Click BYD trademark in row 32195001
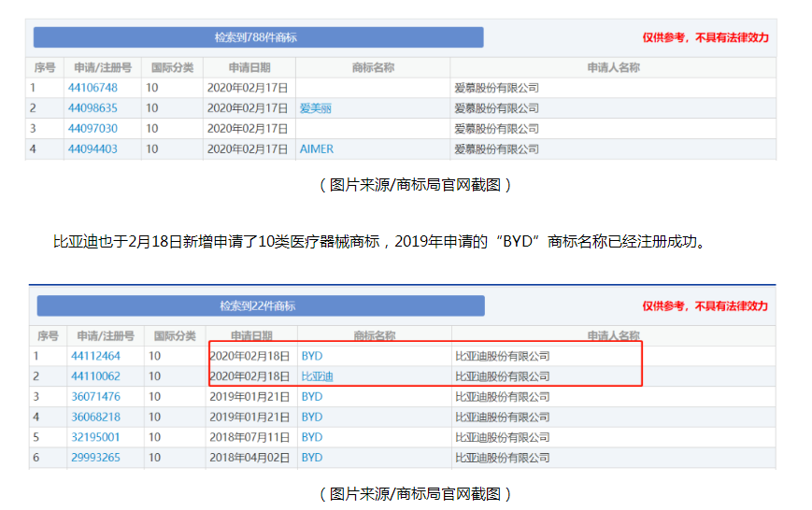812x510 pixels. [x=312, y=437]
